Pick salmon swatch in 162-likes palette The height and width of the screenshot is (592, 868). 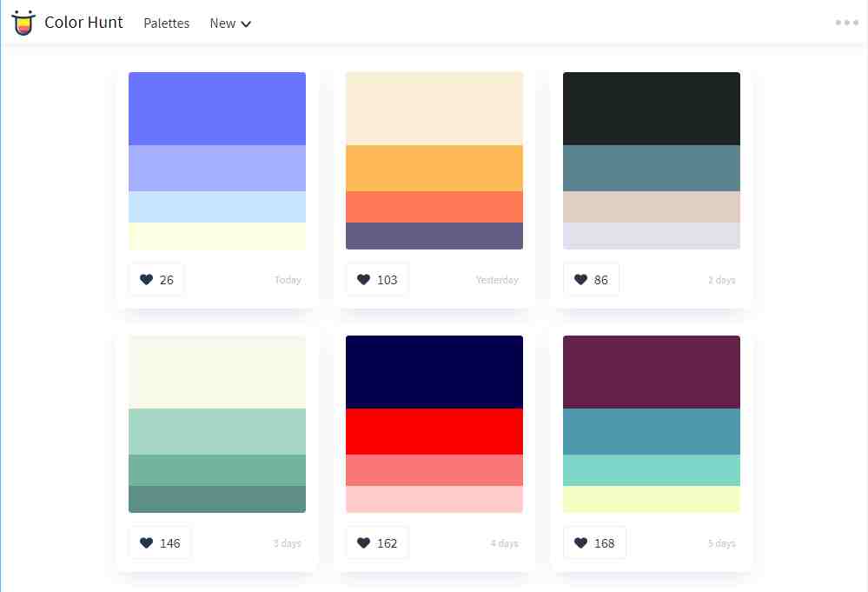(434, 470)
